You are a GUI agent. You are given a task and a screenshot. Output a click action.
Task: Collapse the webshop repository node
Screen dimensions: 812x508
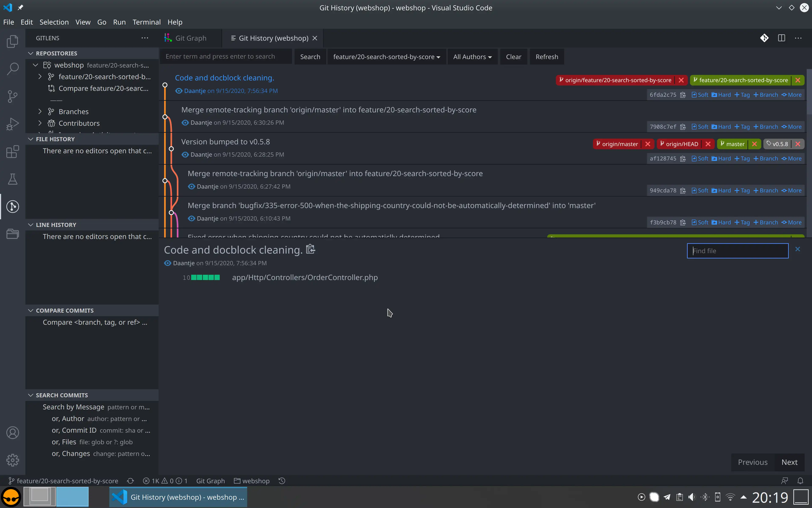coord(36,65)
